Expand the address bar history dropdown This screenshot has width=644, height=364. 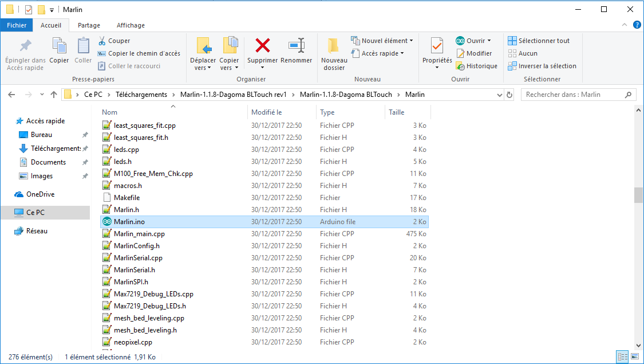point(499,95)
